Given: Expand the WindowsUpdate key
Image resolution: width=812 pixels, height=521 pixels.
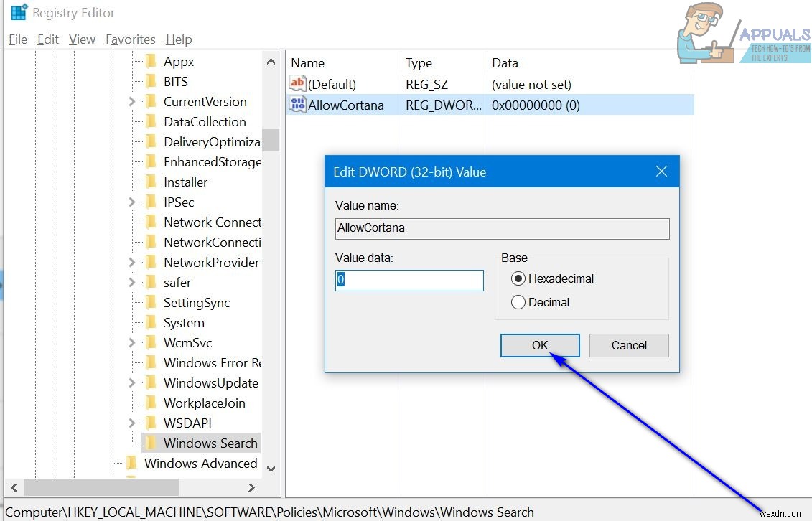Looking at the screenshot, I should (132, 383).
